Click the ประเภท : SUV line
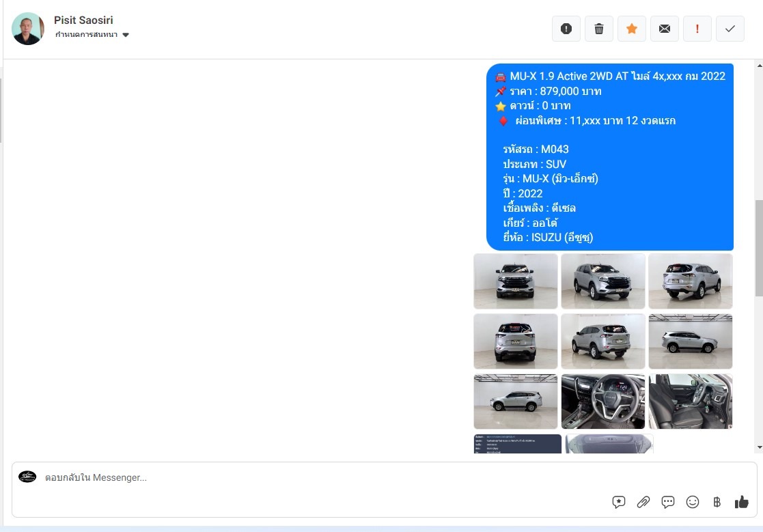Viewport: 763px width, 532px height. tap(535, 164)
